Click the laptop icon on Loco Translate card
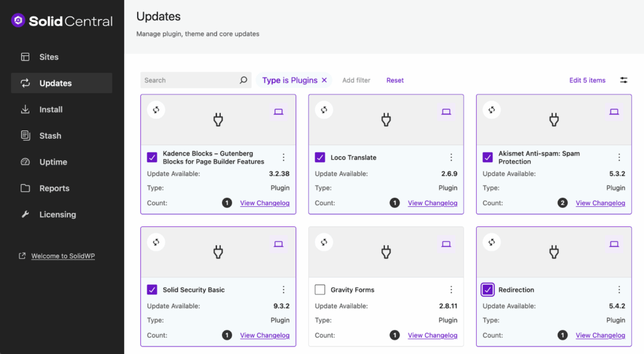 446,112
